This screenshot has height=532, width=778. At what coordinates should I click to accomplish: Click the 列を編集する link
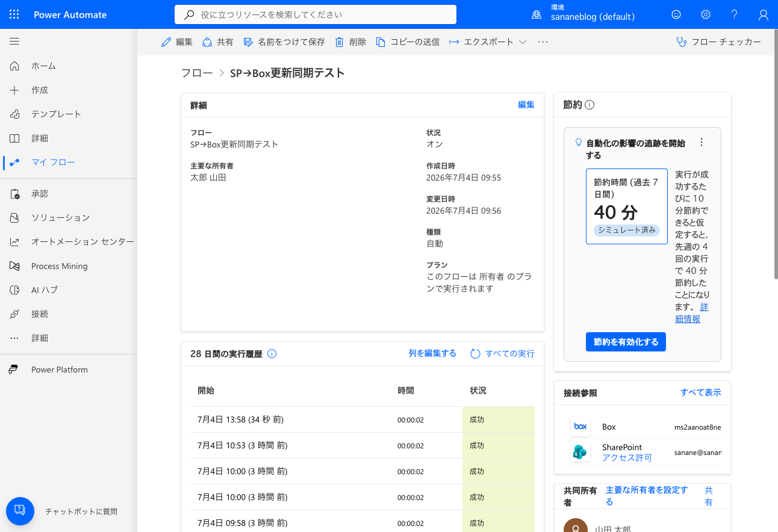(432, 354)
